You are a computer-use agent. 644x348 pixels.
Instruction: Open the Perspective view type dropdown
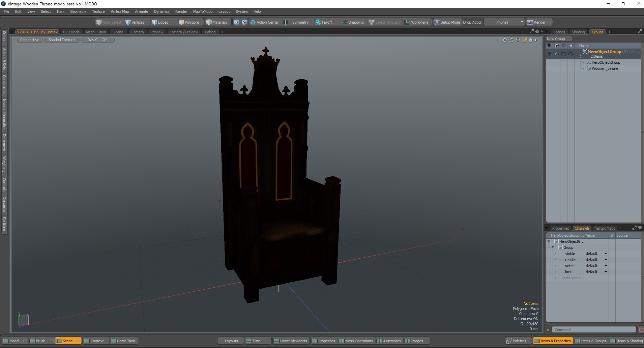click(x=30, y=40)
